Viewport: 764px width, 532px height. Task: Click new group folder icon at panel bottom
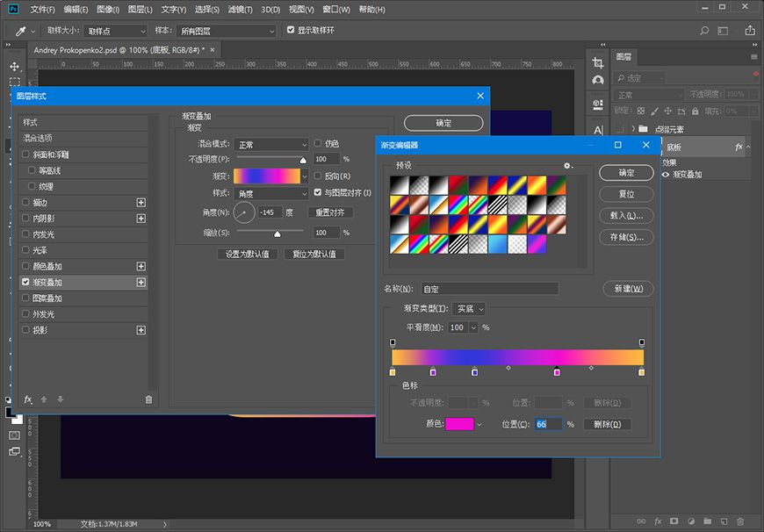708,521
